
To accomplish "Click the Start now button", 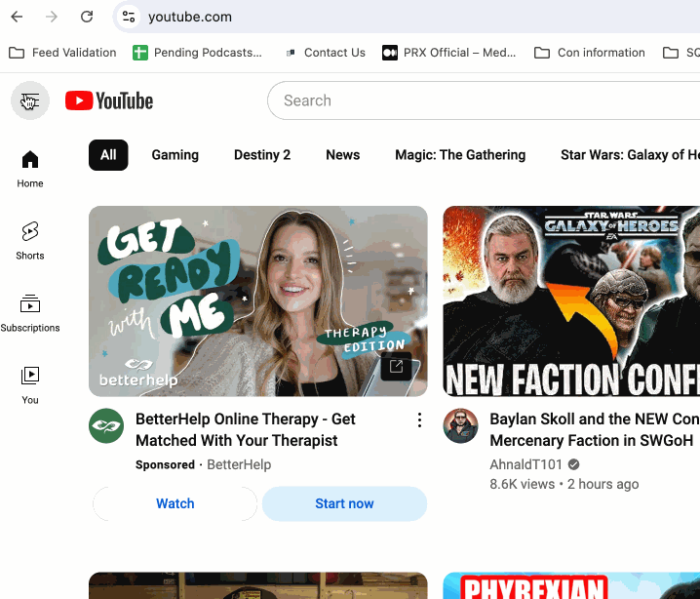I will click(x=344, y=503).
